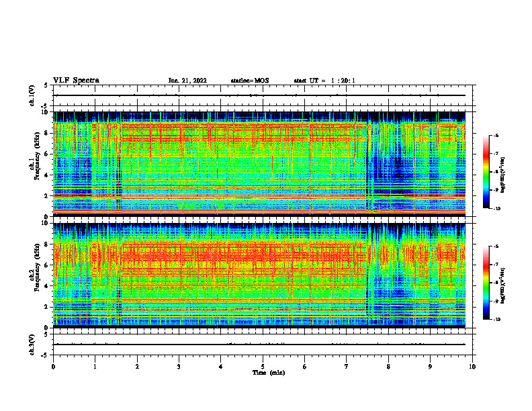Click the "-10" label on ch.2 color bar
This screenshot has height=411, width=532.
pyautogui.click(x=497, y=320)
